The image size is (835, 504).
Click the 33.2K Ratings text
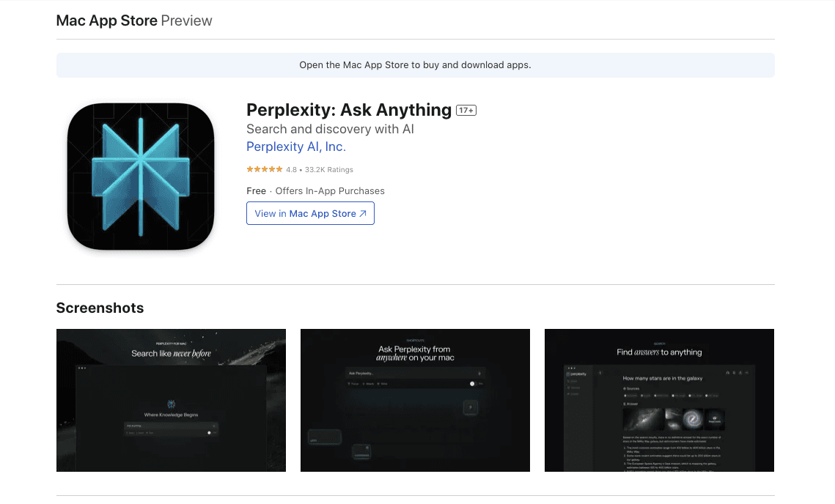click(x=329, y=170)
